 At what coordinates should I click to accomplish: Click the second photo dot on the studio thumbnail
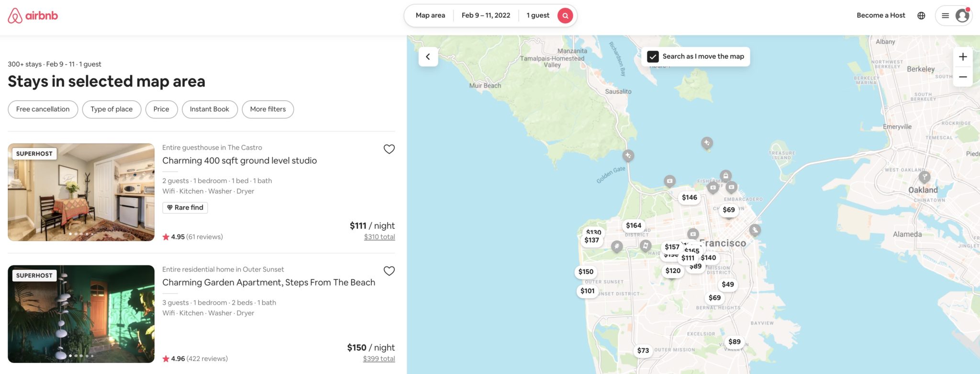coord(77,234)
